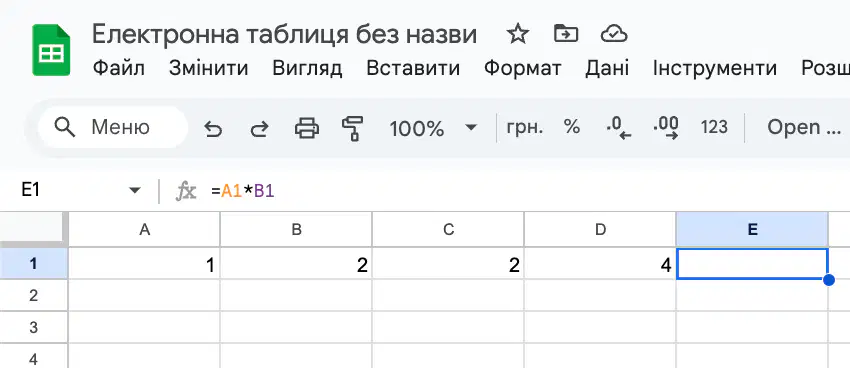Open the 123 more formats menu
This screenshot has height=368, width=850.
714,127
